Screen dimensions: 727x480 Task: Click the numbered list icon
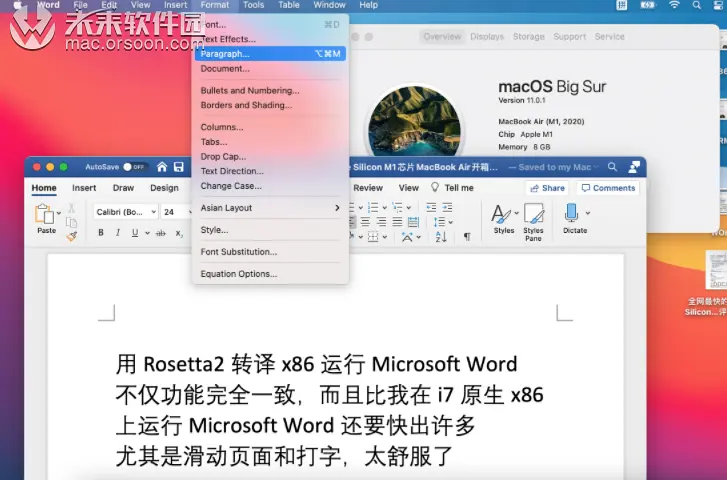click(373, 207)
